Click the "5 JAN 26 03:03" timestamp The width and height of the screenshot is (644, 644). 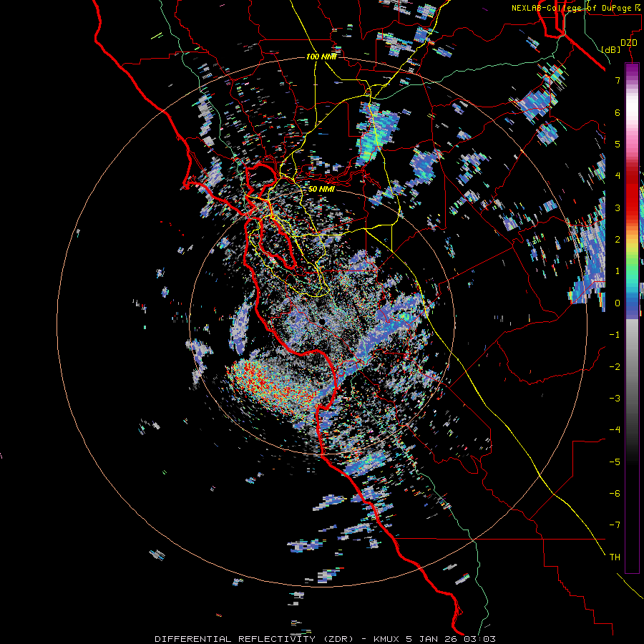[451, 639]
